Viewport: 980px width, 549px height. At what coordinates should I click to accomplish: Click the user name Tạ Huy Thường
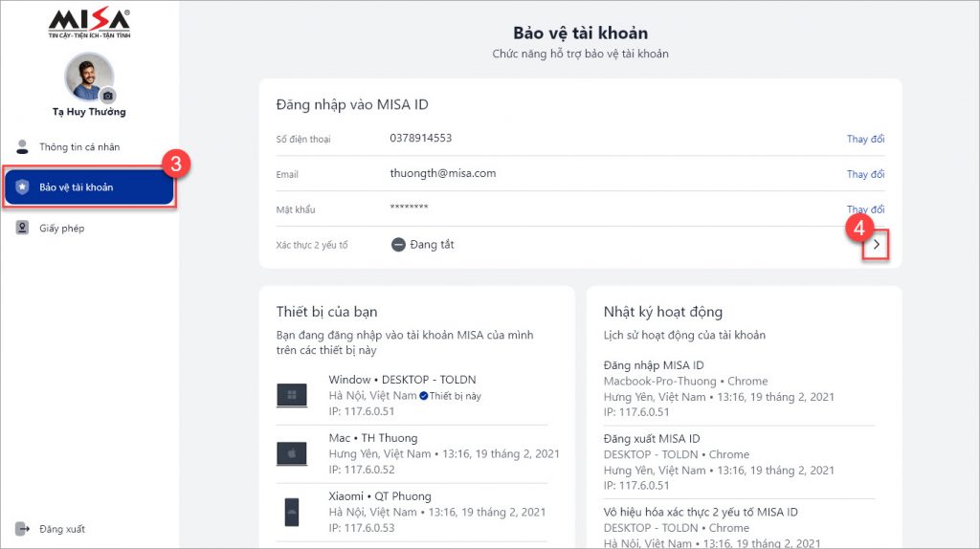[x=89, y=112]
